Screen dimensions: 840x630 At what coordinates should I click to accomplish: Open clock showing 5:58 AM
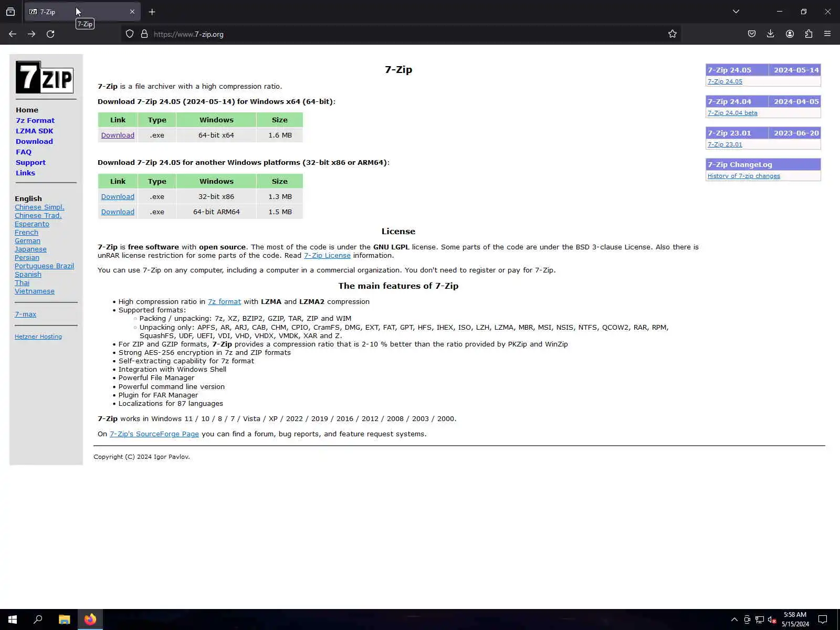795,619
